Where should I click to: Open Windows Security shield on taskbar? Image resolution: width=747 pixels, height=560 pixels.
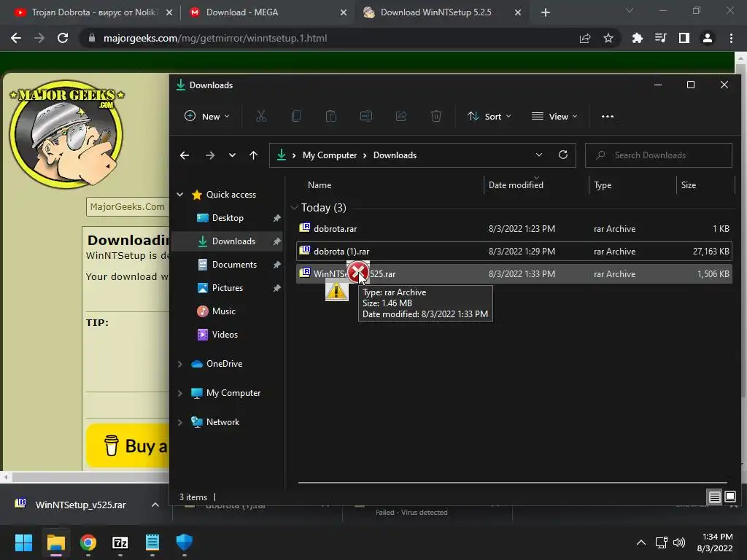[185, 542]
